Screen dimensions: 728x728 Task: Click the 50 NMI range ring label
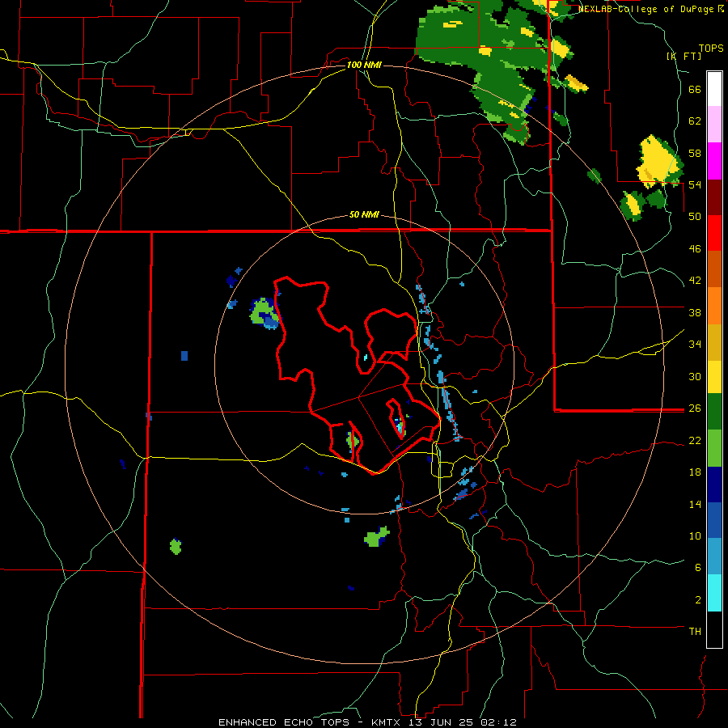(x=364, y=214)
